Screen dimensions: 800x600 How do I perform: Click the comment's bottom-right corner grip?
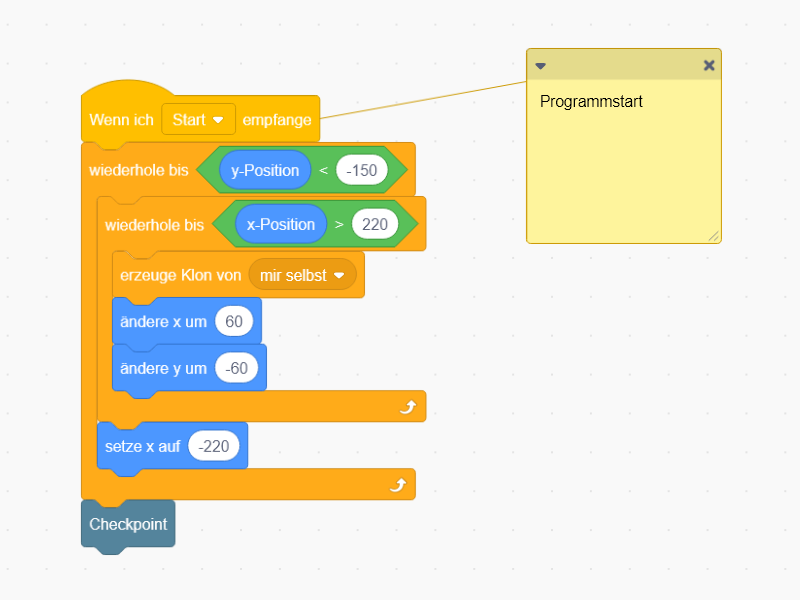click(x=714, y=236)
